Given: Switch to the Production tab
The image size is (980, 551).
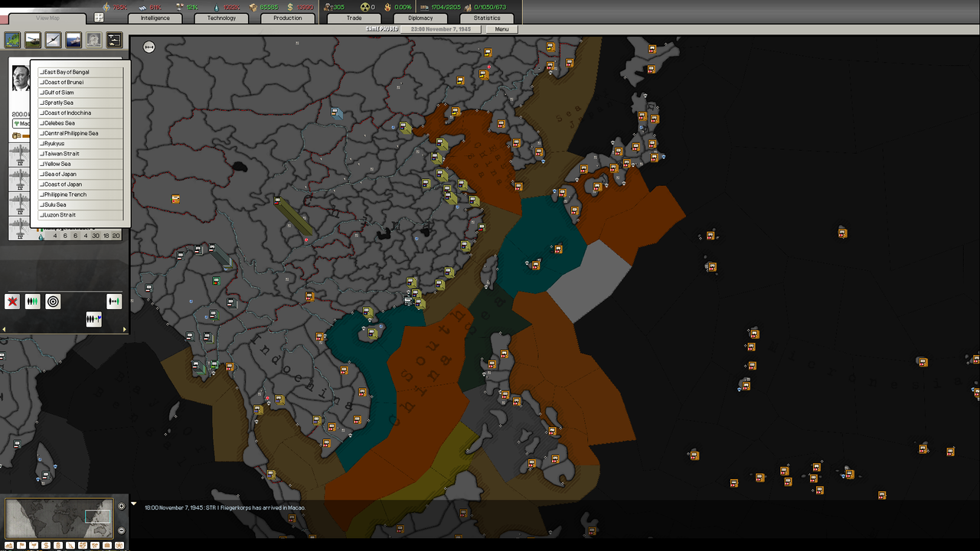Looking at the screenshot, I should point(287,18).
